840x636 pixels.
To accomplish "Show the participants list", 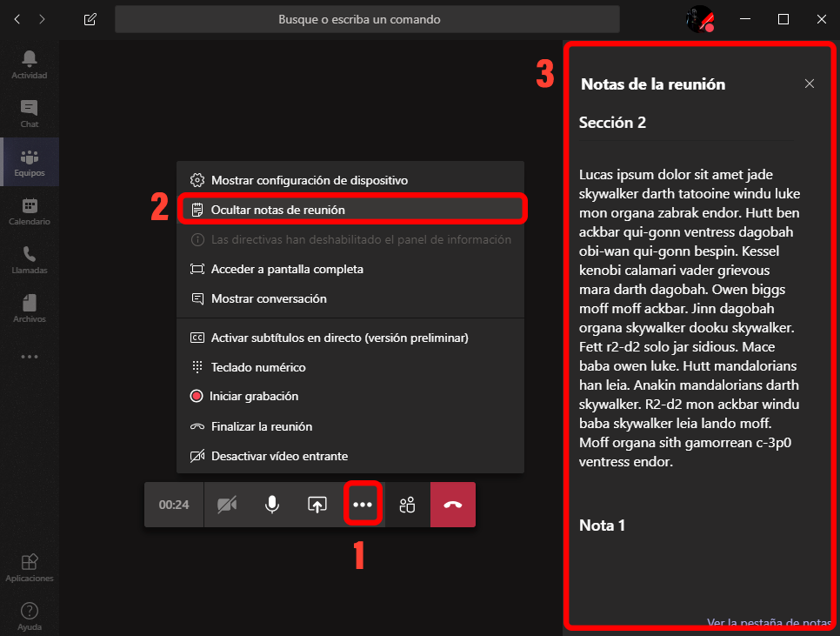I will point(408,503).
